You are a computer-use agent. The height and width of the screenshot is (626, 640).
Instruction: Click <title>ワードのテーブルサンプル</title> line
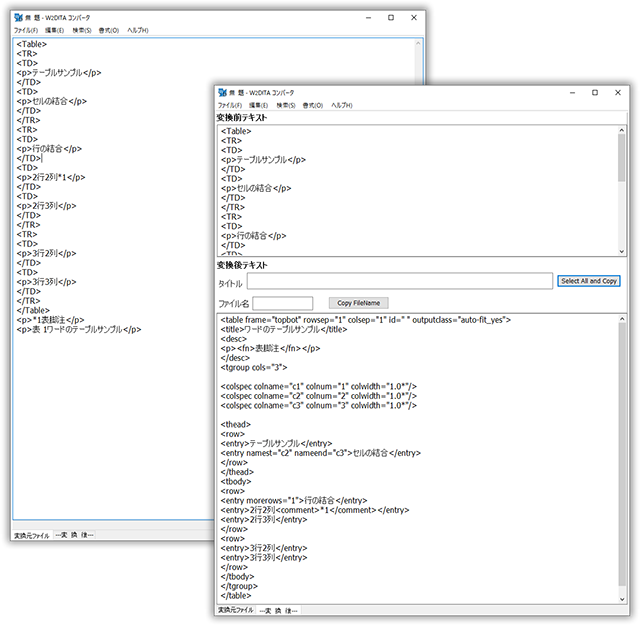(284, 329)
